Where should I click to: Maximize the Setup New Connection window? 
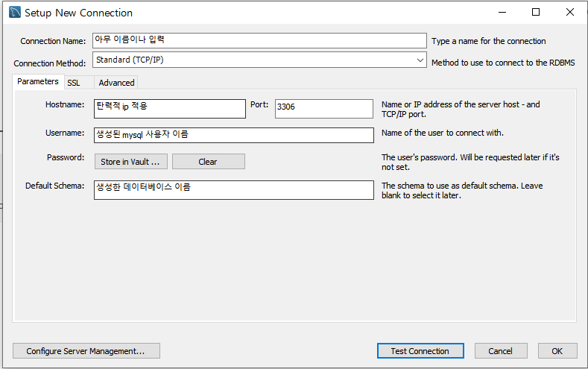pos(536,13)
